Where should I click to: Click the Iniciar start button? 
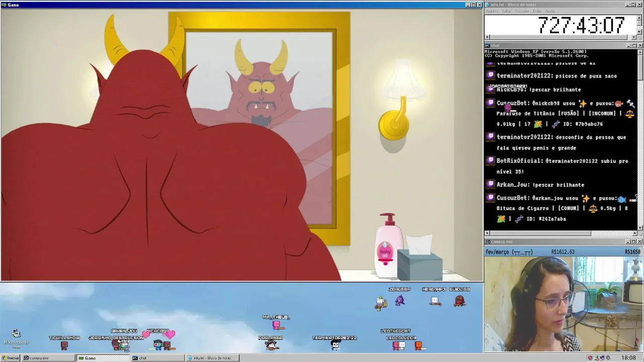pos(10,358)
